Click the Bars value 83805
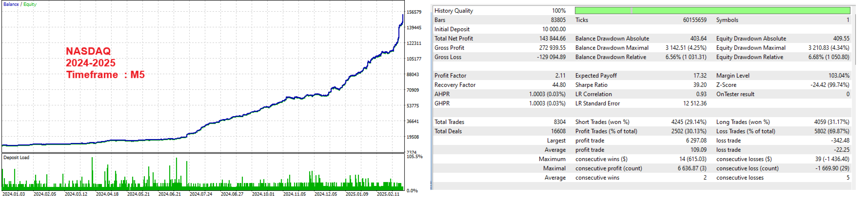868x204 pixels. [558, 20]
